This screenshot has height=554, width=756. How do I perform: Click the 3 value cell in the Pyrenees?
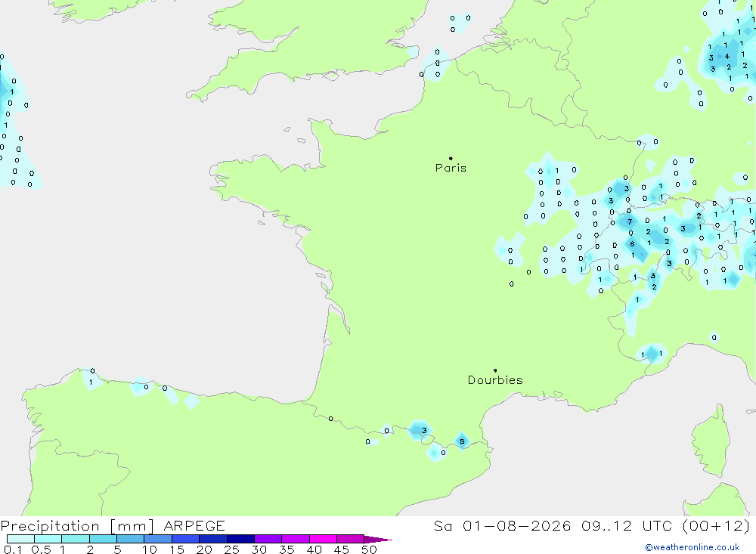click(x=424, y=431)
